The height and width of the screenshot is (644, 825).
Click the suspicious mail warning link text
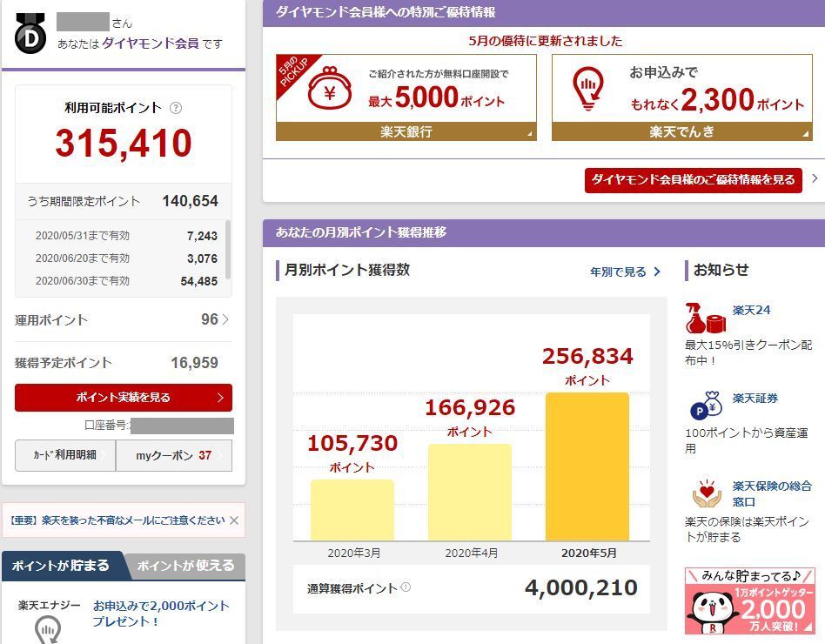[x=117, y=520]
